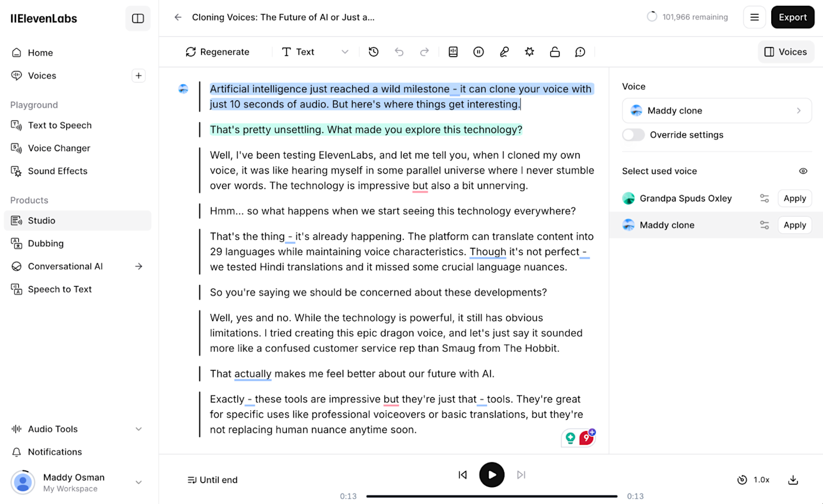The height and width of the screenshot is (504, 823).
Task: Change the 1.0x playback speed
Action: coord(754,480)
